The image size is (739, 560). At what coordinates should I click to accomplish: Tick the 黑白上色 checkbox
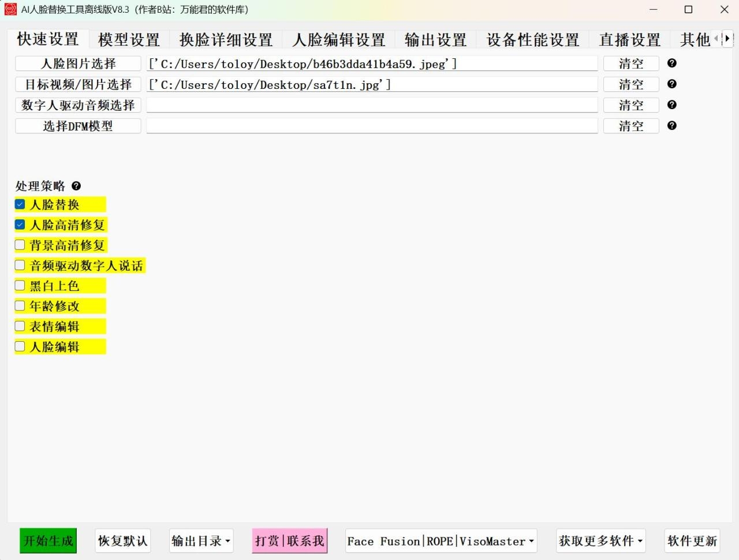20,285
